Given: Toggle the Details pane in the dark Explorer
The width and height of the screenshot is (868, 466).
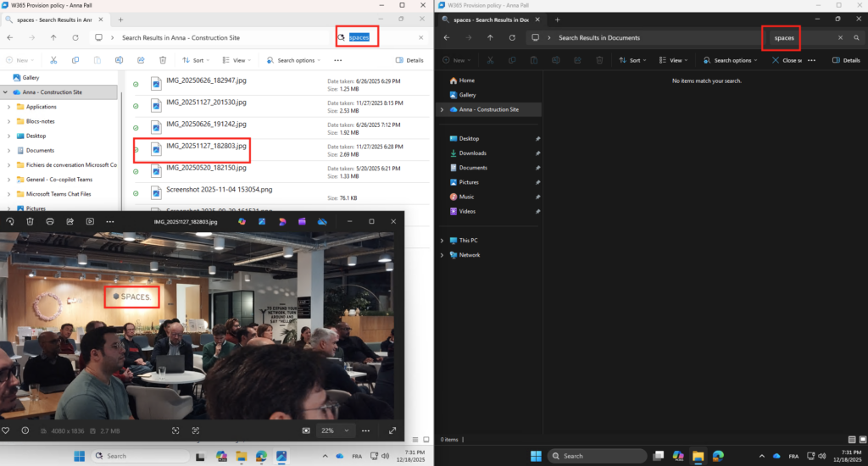Looking at the screenshot, I should click(x=846, y=60).
